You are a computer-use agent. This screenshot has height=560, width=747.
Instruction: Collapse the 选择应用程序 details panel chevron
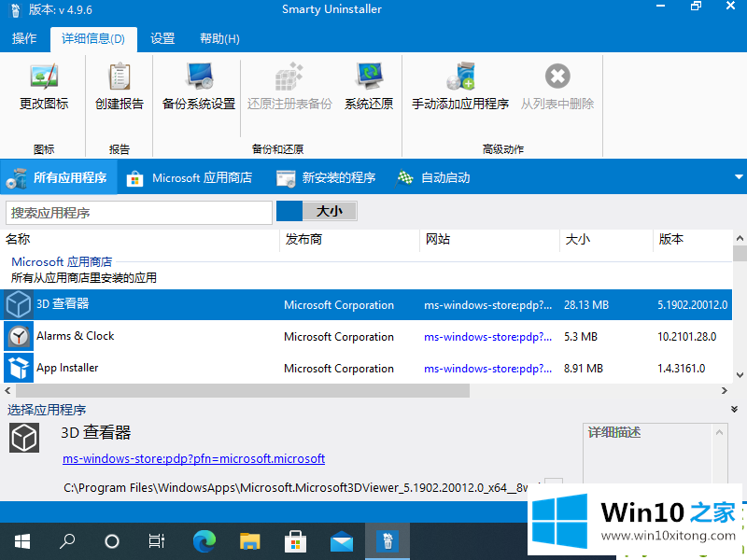[x=734, y=409]
